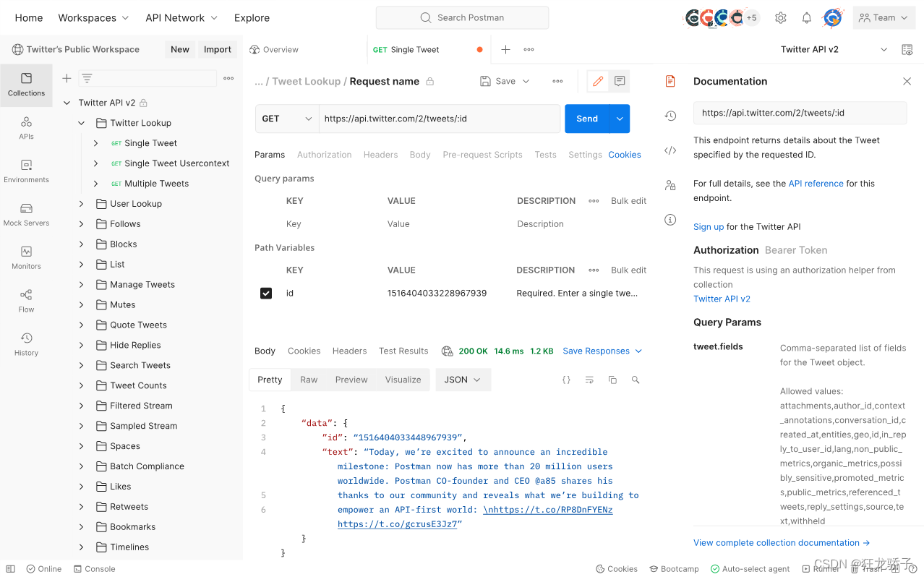Open a new tab with the plus icon

[x=506, y=49]
